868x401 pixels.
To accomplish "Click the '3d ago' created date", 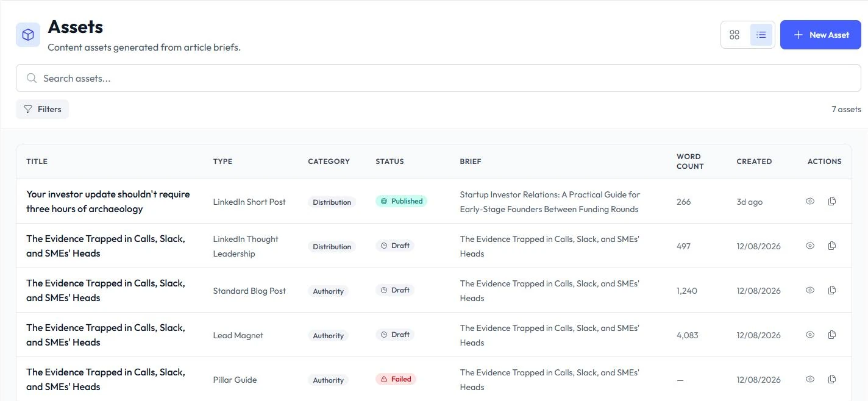I will (749, 202).
